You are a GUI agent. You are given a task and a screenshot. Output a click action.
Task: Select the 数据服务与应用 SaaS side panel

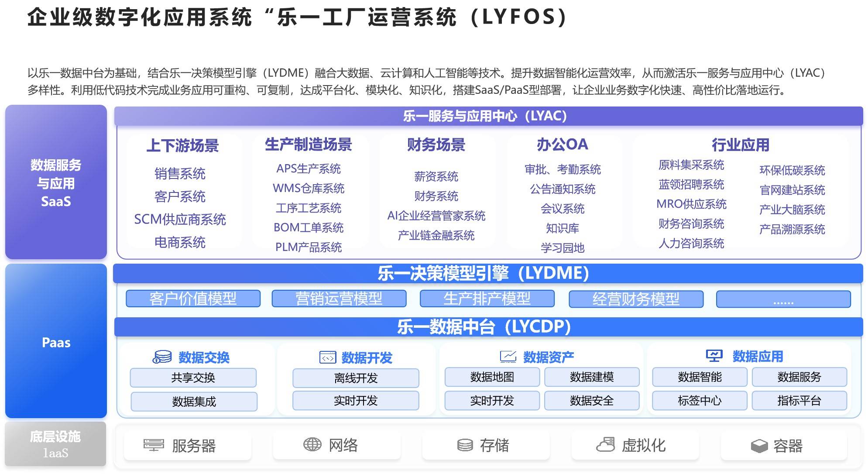[56, 182]
